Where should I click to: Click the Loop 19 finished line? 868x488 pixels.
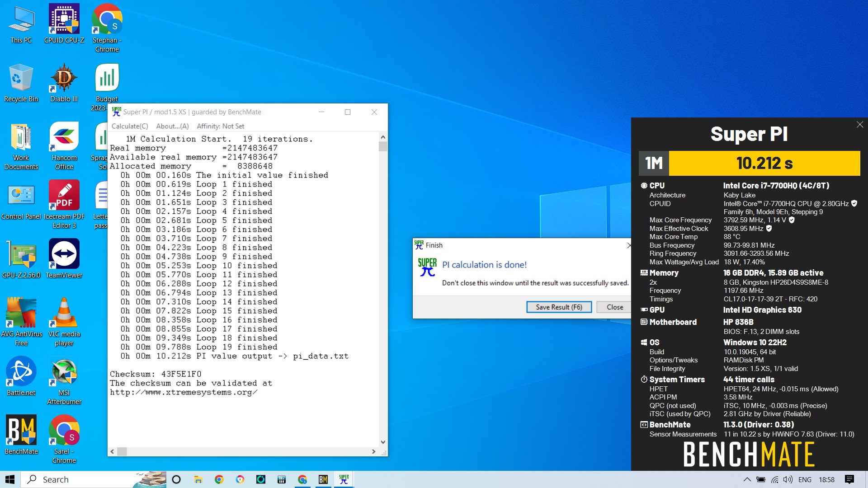[199, 347]
